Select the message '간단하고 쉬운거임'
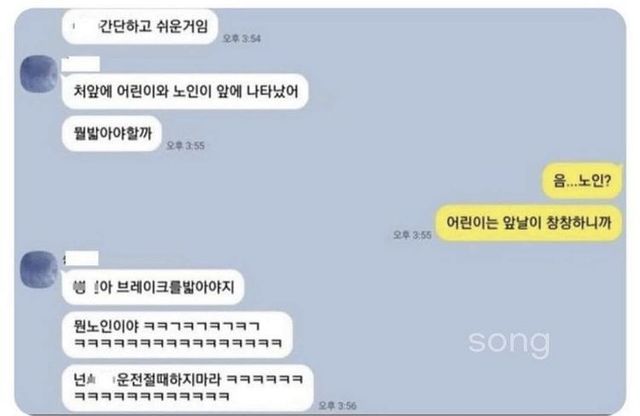Viewport: 640px width, 416px height. pos(140,27)
